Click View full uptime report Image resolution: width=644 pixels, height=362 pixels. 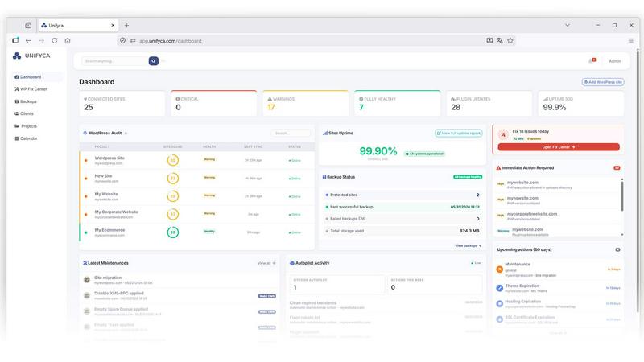pyautogui.click(x=458, y=133)
